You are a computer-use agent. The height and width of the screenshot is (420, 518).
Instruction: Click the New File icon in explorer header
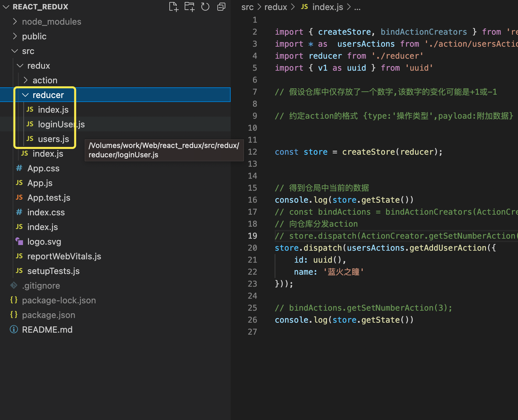(174, 7)
